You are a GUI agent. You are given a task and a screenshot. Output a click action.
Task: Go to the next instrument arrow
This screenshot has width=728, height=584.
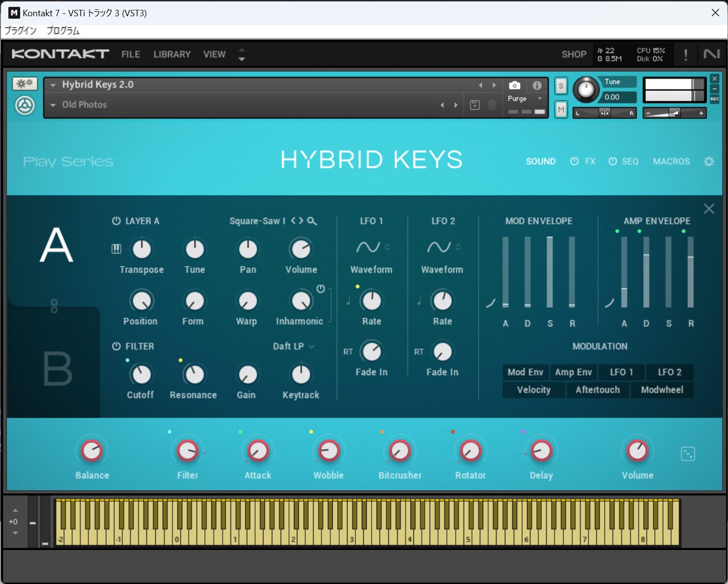coord(494,85)
